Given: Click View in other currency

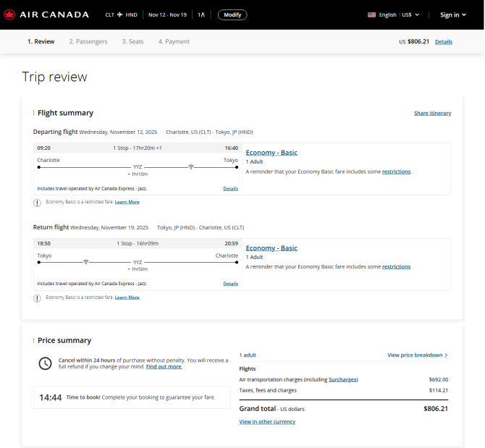Looking at the screenshot, I should [x=267, y=422].
